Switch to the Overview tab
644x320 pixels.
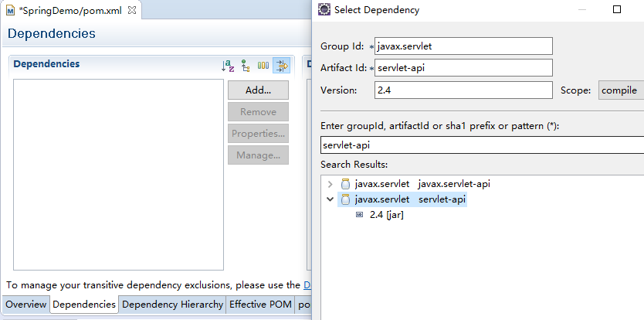pyautogui.click(x=25, y=305)
